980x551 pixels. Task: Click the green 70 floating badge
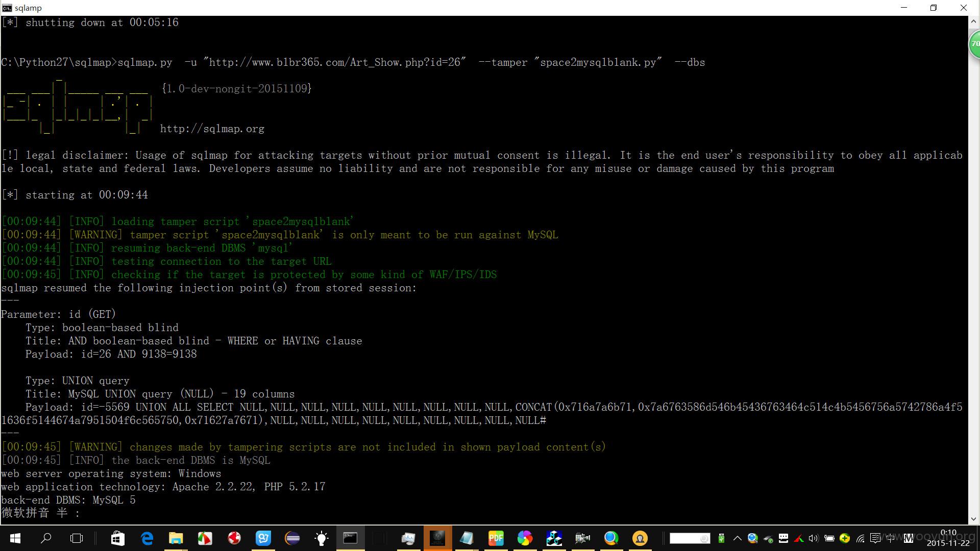point(974,44)
